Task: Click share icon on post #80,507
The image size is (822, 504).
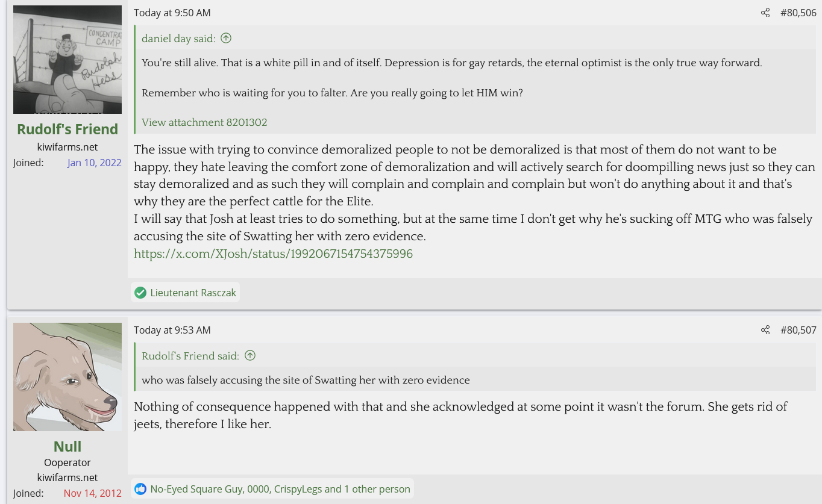Action: pyautogui.click(x=765, y=330)
